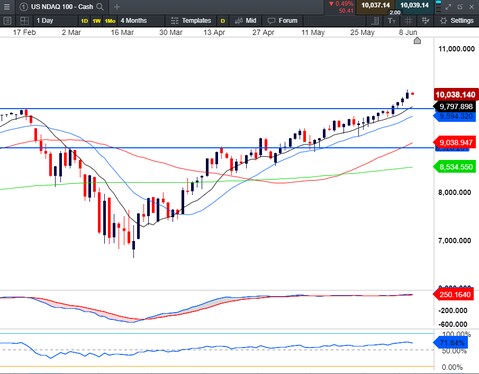Detach the chart window icon
This screenshot has width=479, height=374.
click(460, 7)
